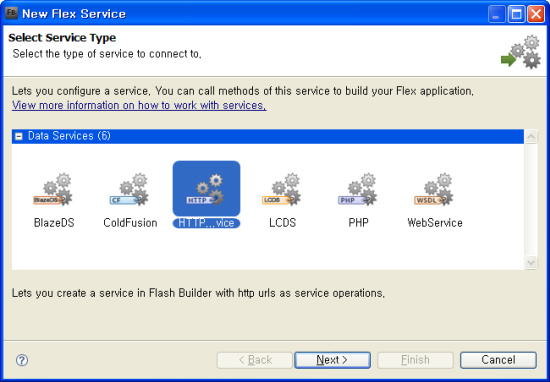Maximize the New Flex Service window
This screenshot has width=550, height=382.
point(516,14)
